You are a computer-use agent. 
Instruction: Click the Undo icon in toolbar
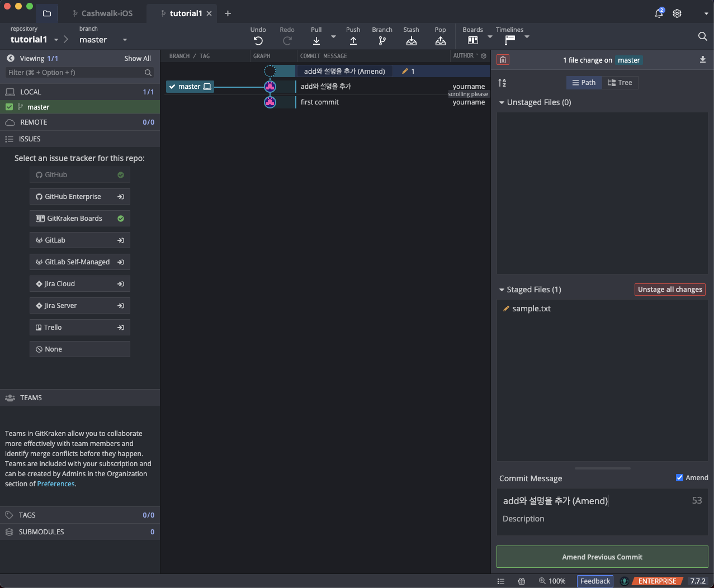click(x=258, y=40)
